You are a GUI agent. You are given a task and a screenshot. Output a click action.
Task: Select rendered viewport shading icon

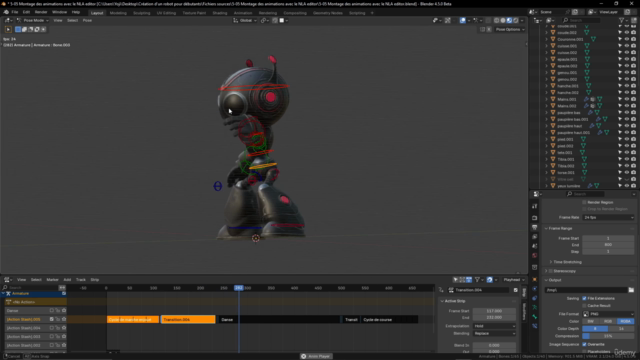click(516, 20)
